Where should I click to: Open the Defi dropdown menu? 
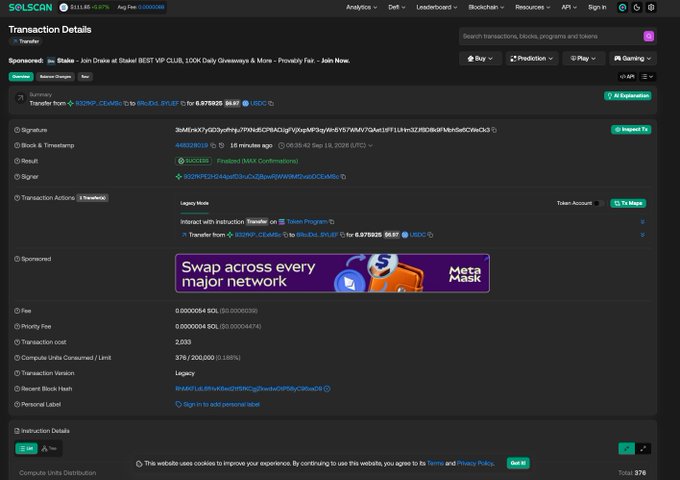pyautogui.click(x=396, y=7)
